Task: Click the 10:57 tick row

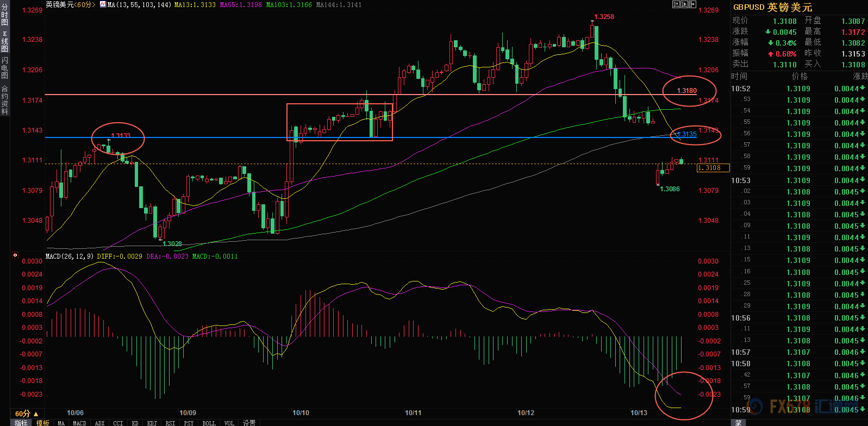Action: pyautogui.click(x=799, y=352)
